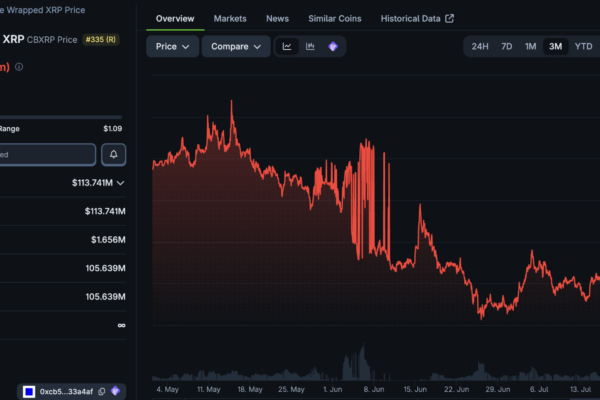Click the blue square chain logo

[29, 392]
